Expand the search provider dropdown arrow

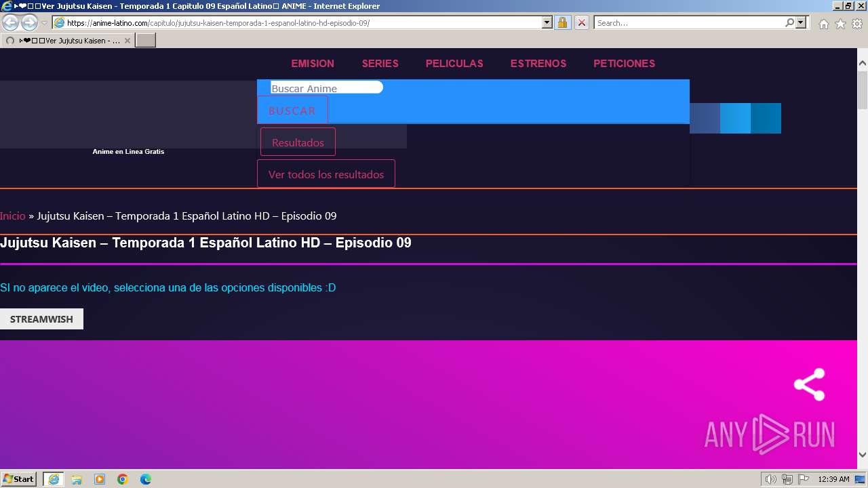click(x=801, y=22)
